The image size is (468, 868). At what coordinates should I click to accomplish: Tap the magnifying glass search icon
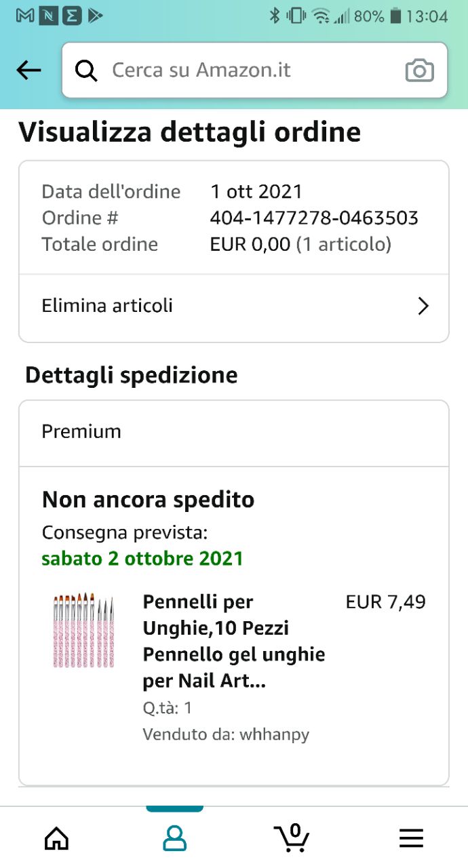click(x=86, y=71)
